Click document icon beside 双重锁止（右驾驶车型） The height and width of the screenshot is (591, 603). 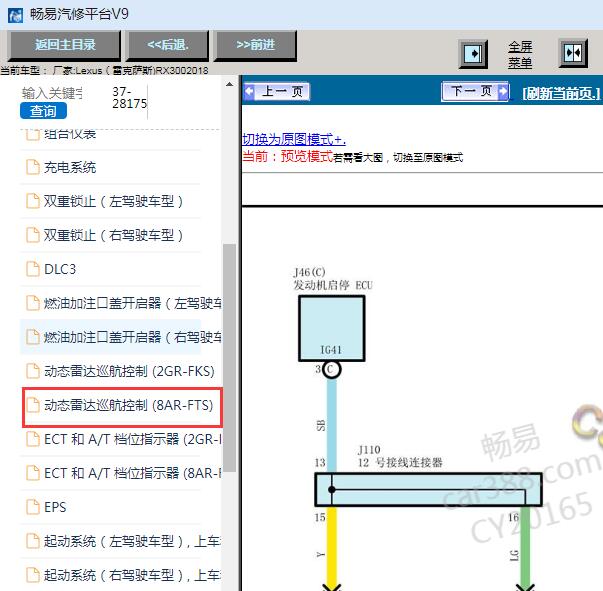pyautogui.click(x=33, y=235)
